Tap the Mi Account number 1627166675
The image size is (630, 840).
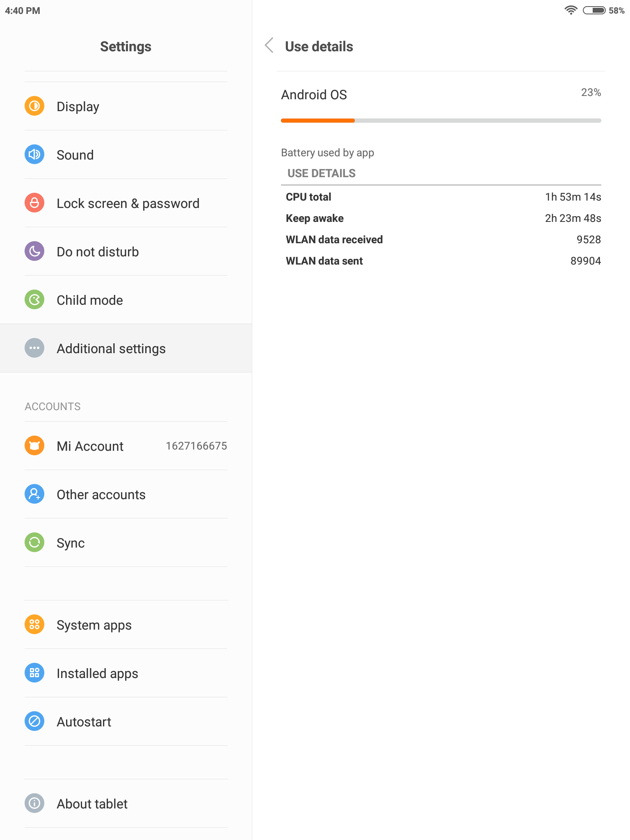pyautogui.click(x=196, y=446)
